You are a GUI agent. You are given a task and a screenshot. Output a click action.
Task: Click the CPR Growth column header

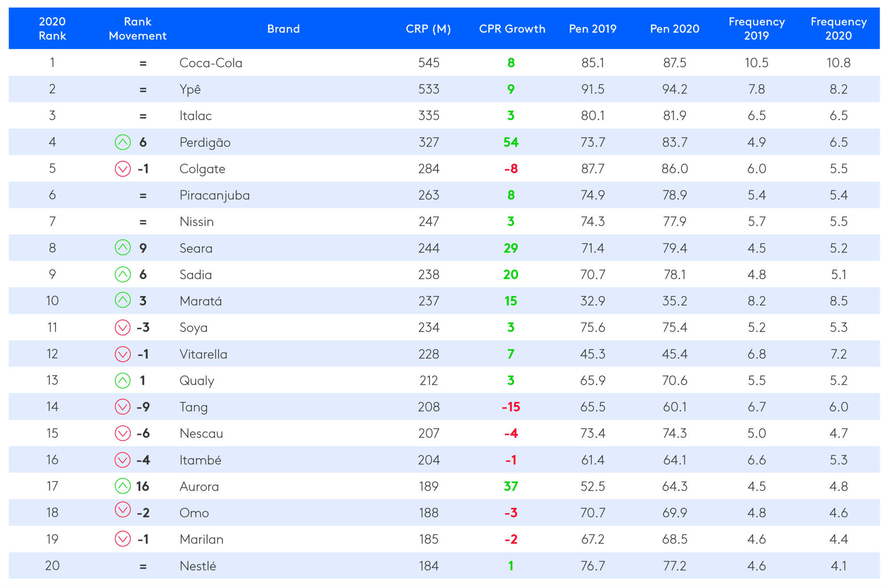coord(512,29)
